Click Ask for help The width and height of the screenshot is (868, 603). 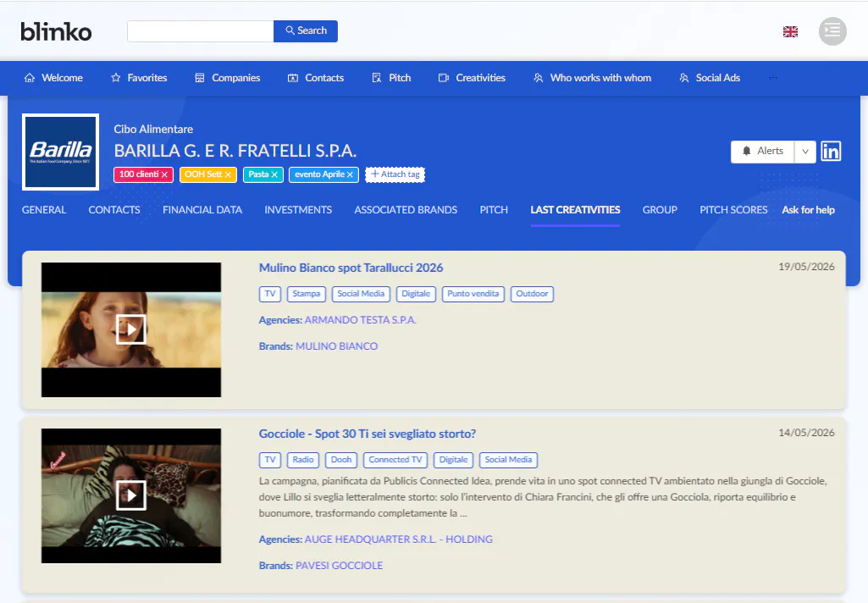tap(808, 210)
